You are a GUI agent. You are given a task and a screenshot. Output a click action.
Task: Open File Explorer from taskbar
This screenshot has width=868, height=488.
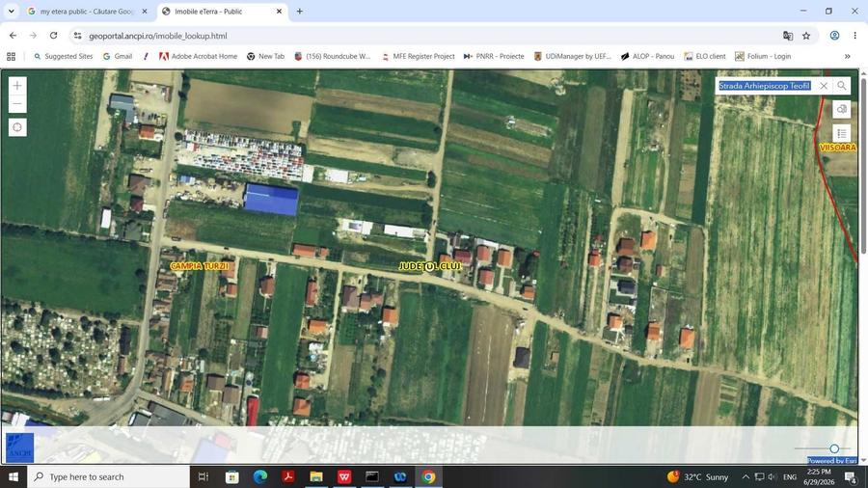(x=316, y=476)
